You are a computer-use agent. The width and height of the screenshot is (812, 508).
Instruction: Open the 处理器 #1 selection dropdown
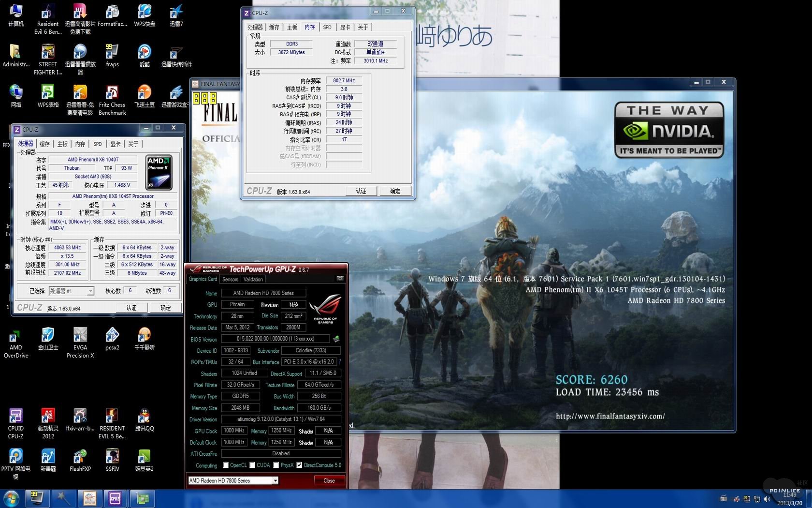pos(72,291)
